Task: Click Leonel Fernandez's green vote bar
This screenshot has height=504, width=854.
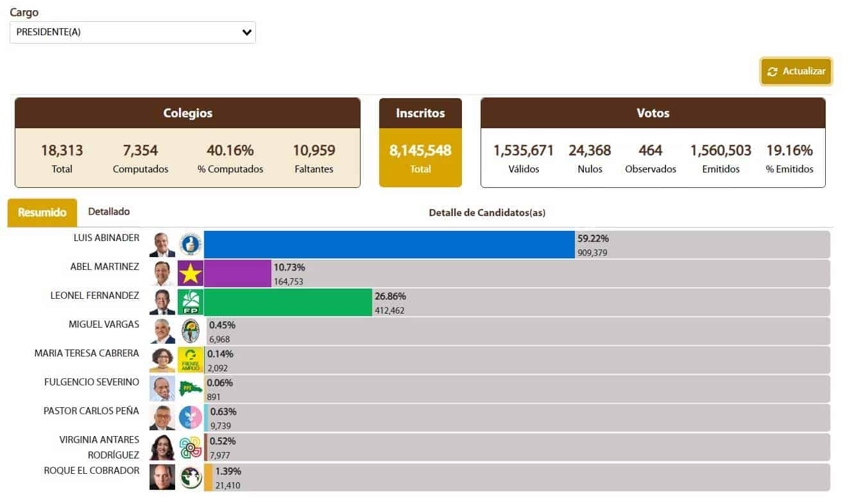Action: point(287,302)
